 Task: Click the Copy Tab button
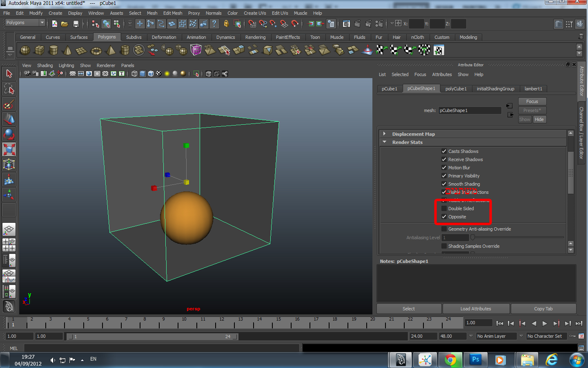coord(543,309)
